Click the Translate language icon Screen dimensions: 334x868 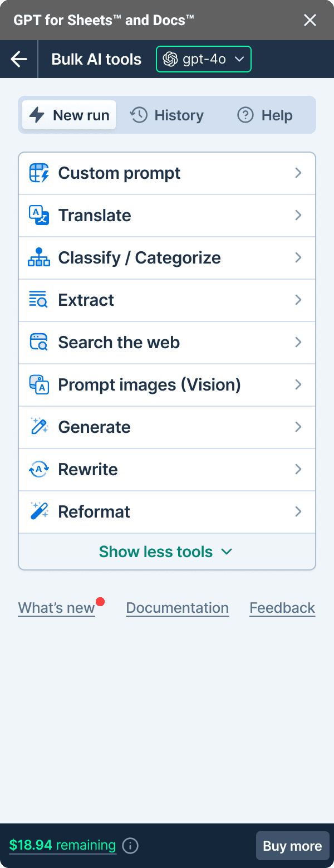39,216
